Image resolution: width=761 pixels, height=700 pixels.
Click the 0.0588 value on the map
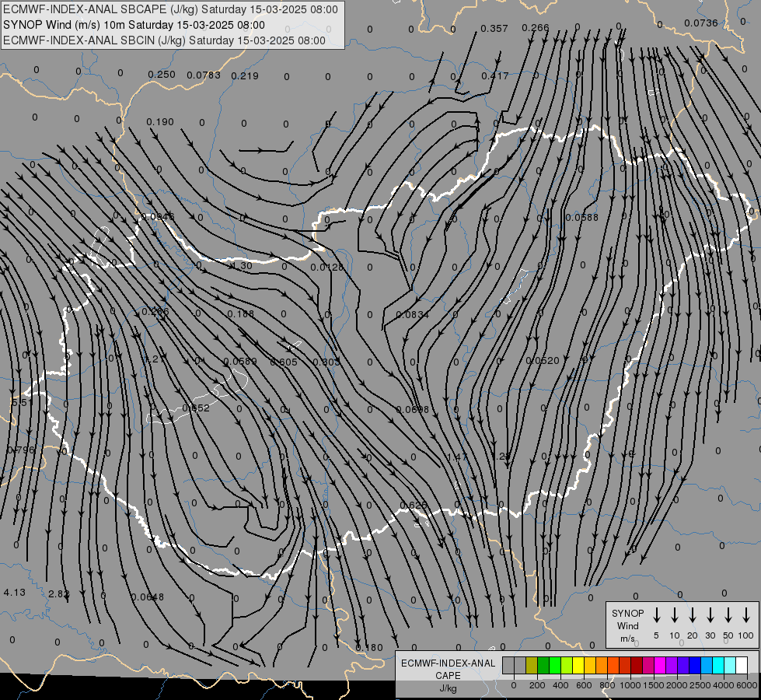pos(582,217)
